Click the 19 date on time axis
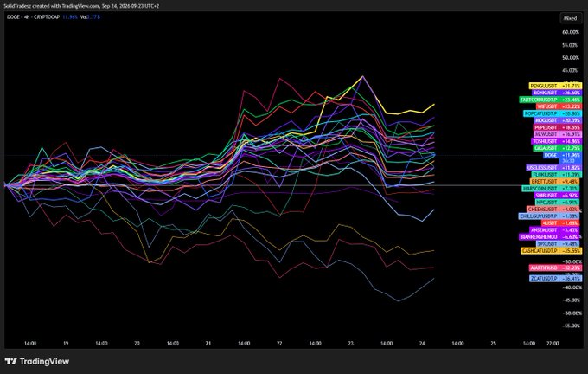 coord(66,343)
